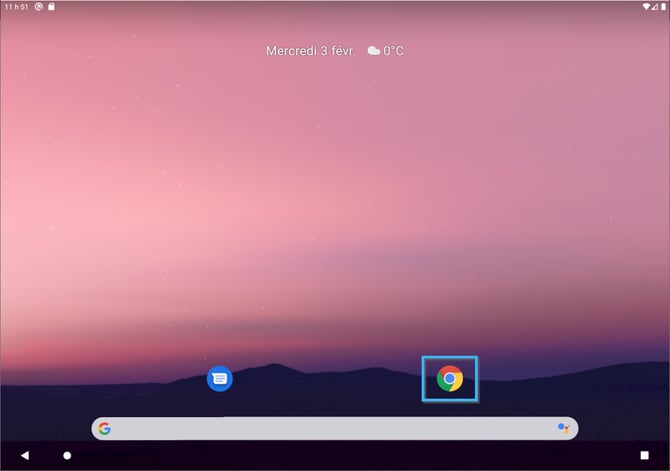Launch the Messages app
The height and width of the screenshot is (471, 670).
[220, 378]
